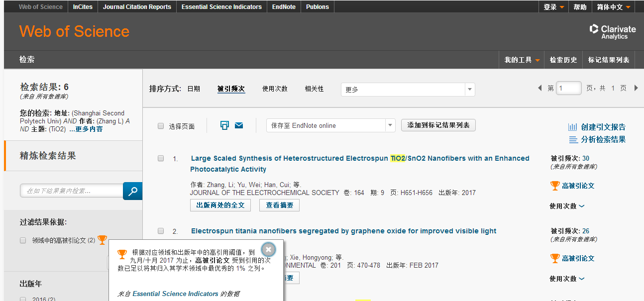Click the print records icon
This screenshot has width=644, height=301.
click(x=224, y=125)
